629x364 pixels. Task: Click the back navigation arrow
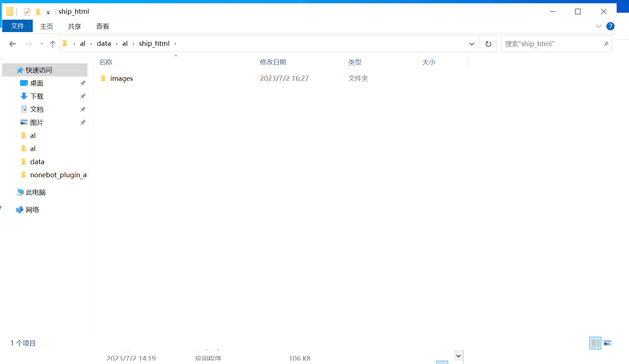coord(12,44)
